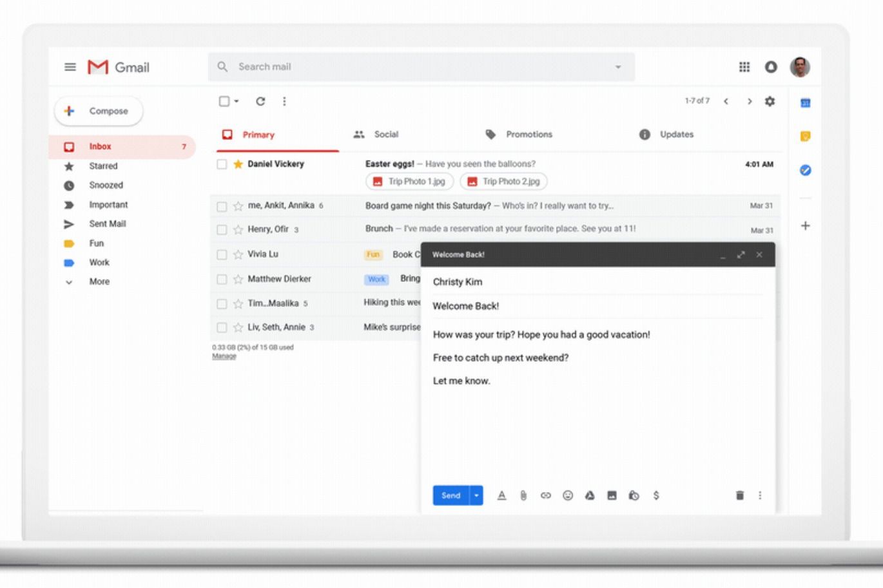Image resolution: width=883 pixels, height=588 pixels.
Task: Click the Manage storage link
Action: tap(224, 356)
